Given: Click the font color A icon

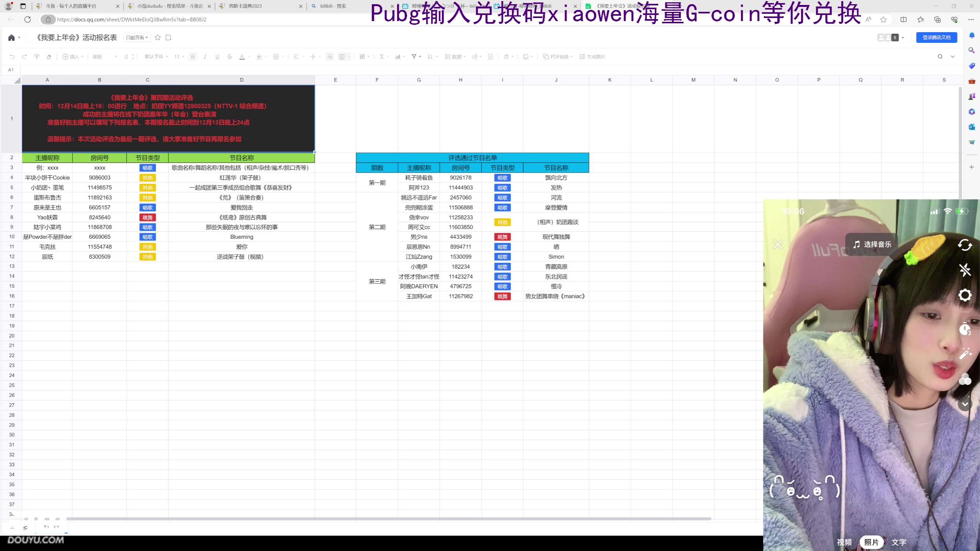Looking at the screenshot, I should tap(242, 57).
